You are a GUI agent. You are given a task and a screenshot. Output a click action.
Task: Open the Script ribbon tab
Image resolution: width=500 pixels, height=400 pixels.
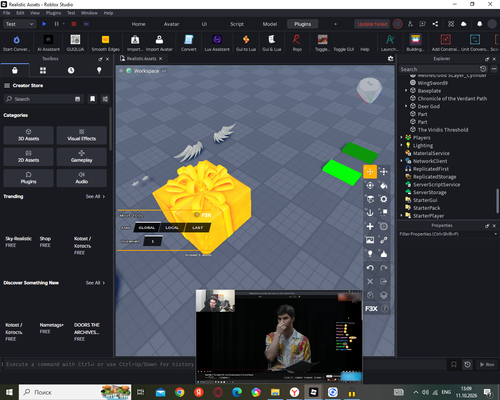(x=237, y=24)
